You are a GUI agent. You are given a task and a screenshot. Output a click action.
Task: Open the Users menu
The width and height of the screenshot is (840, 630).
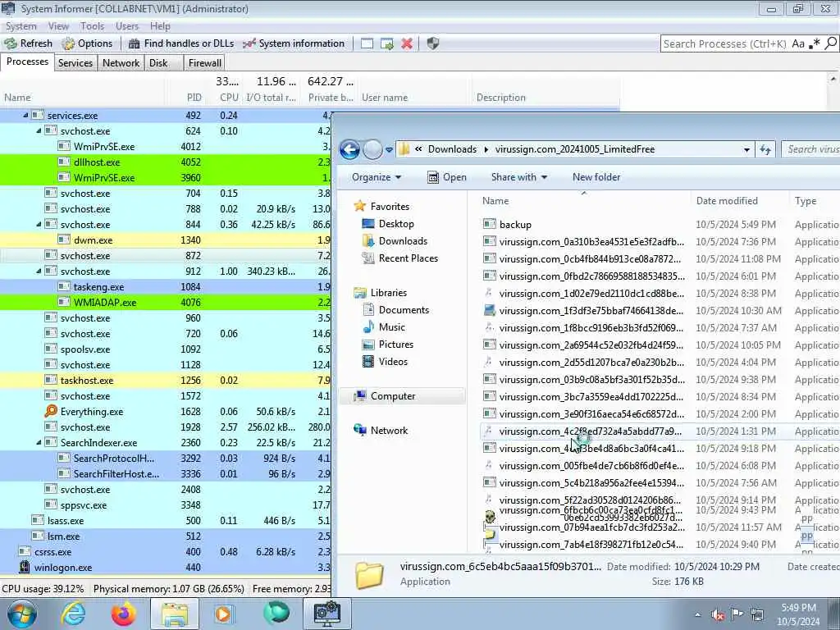point(127,26)
